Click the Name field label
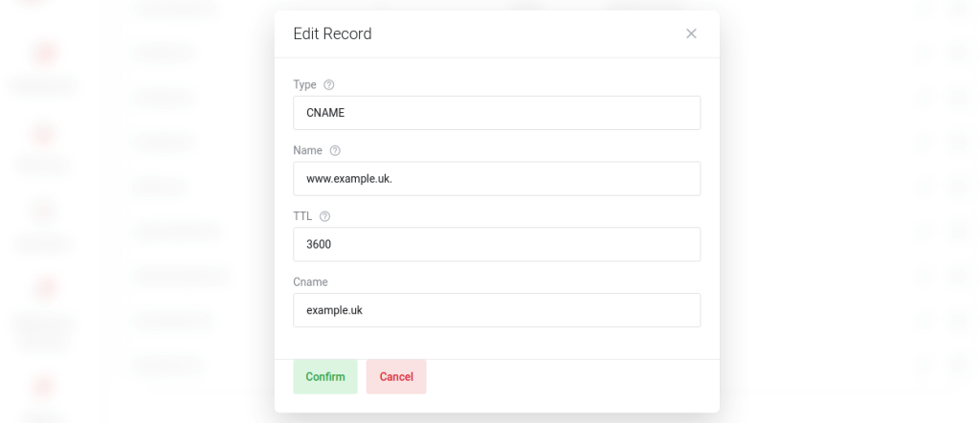Image resolution: width=980 pixels, height=423 pixels. tap(307, 150)
